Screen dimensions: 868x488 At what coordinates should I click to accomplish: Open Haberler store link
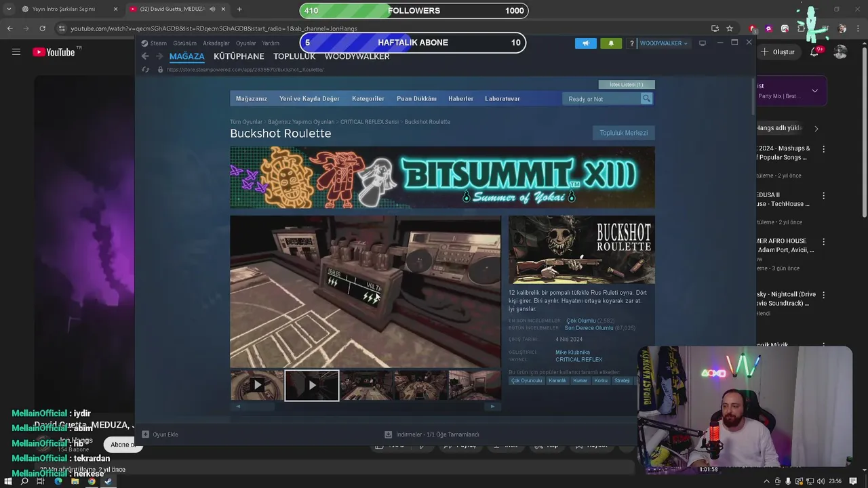(460, 99)
